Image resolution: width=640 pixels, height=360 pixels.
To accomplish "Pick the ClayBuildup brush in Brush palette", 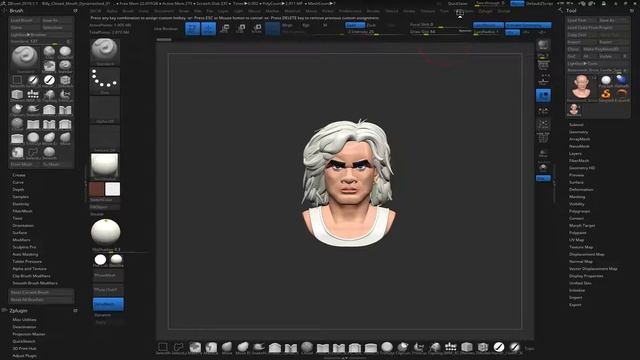I will pyautogui.click(x=65, y=52).
